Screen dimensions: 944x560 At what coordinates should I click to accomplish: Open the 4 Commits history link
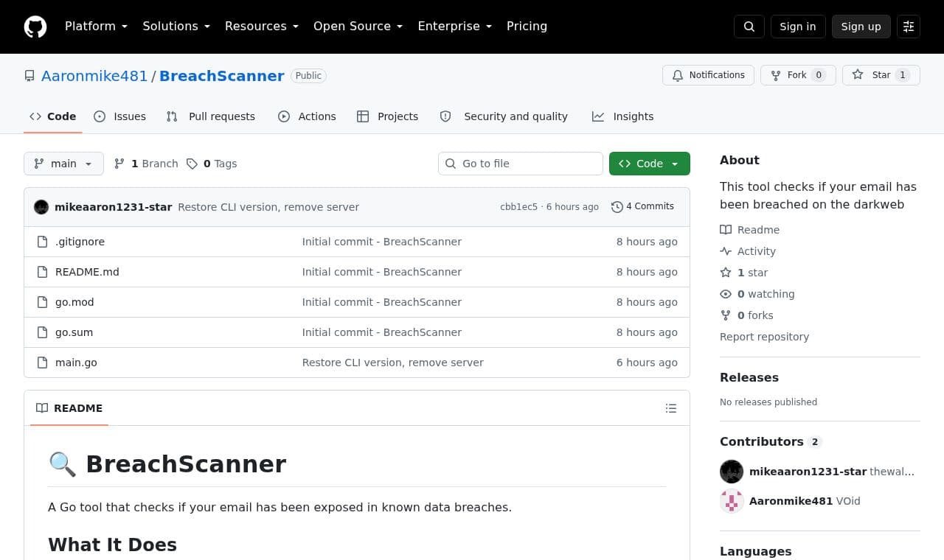[x=642, y=206]
